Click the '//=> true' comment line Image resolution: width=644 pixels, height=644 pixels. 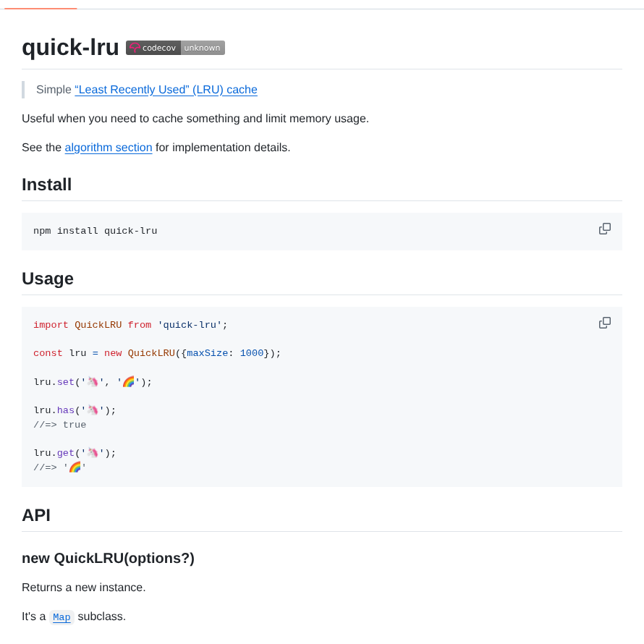pyautogui.click(x=59, y=425)
